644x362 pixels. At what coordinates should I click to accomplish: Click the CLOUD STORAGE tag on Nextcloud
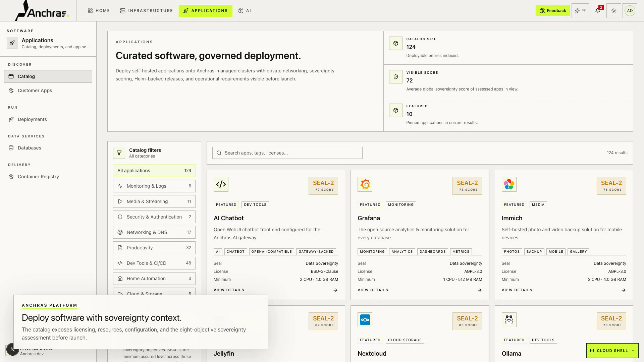(405, 340)
